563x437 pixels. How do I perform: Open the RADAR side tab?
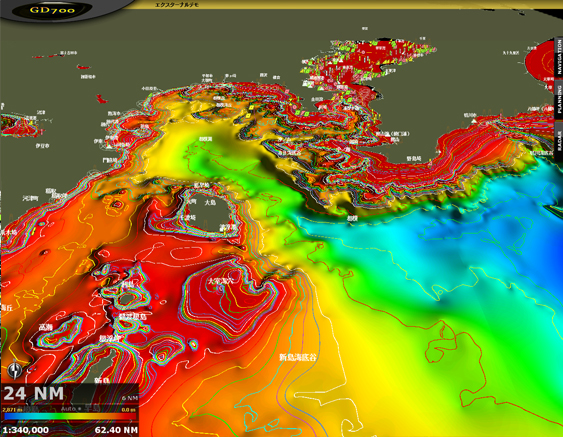559,141
